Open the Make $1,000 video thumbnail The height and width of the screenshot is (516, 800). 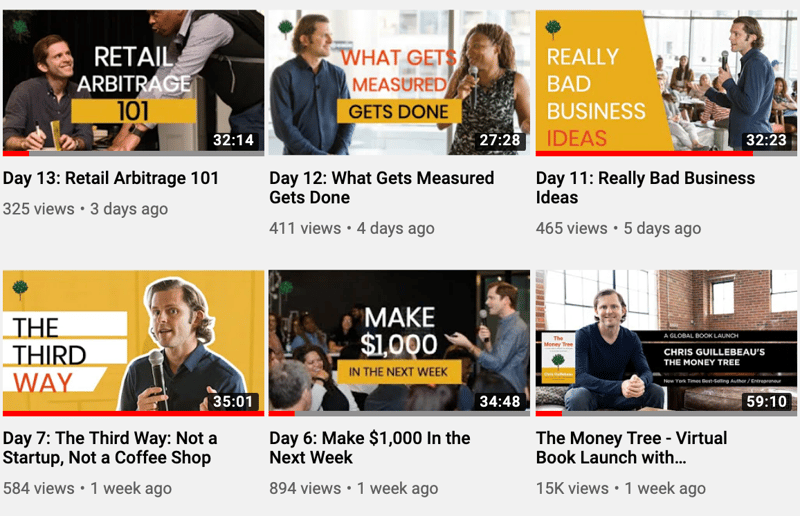point(399,343)
